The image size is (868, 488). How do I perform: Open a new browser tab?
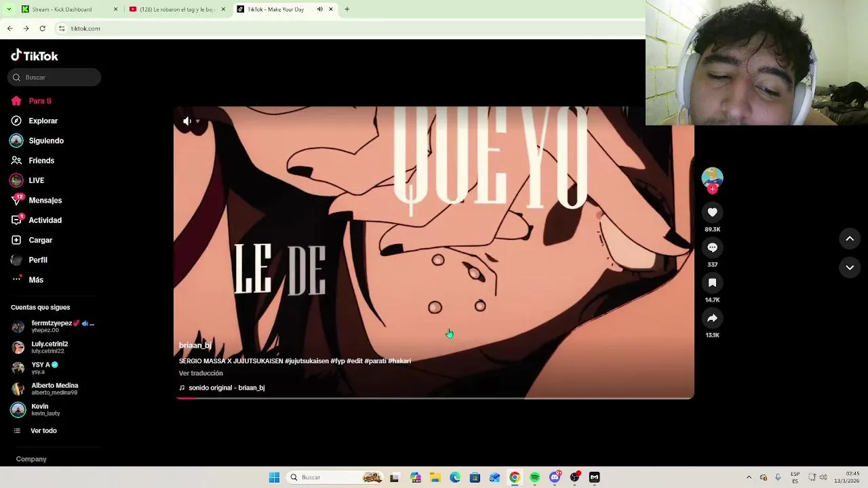[x=347, y=9]
